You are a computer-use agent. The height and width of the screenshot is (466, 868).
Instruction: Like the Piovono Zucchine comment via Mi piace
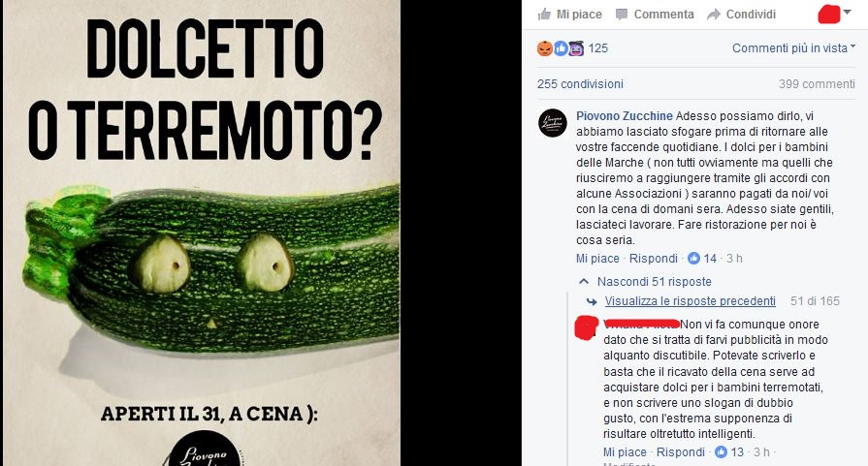click(x=597, y=258)
